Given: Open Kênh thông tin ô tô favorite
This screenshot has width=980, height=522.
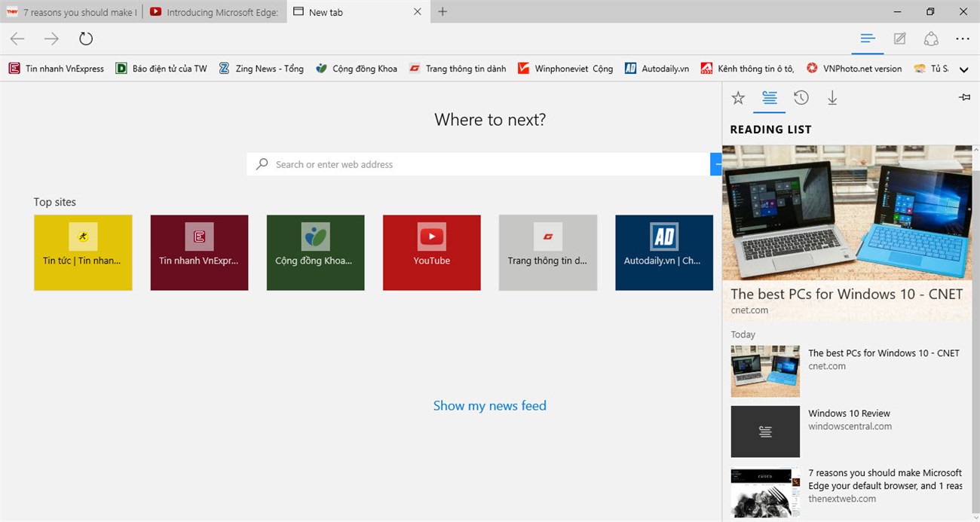Looking at the screenshot, I should coord(747,69).
